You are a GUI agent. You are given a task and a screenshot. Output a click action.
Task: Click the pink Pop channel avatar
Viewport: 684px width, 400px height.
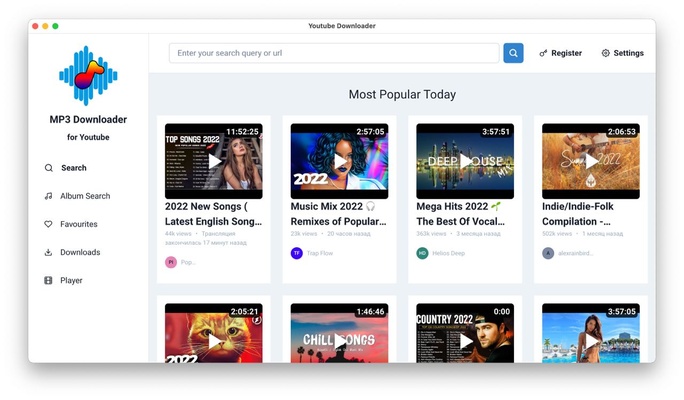171,262
